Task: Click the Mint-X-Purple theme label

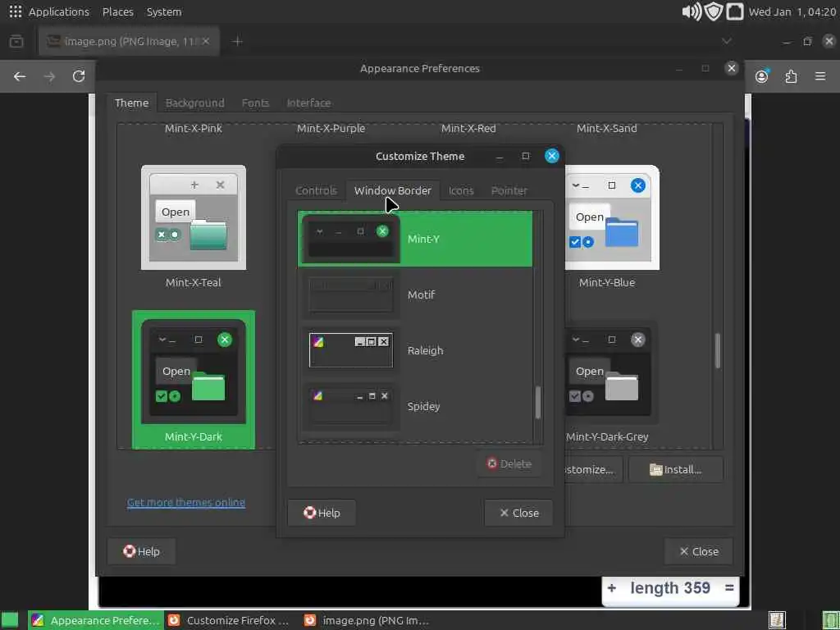Action: point(331,129)
